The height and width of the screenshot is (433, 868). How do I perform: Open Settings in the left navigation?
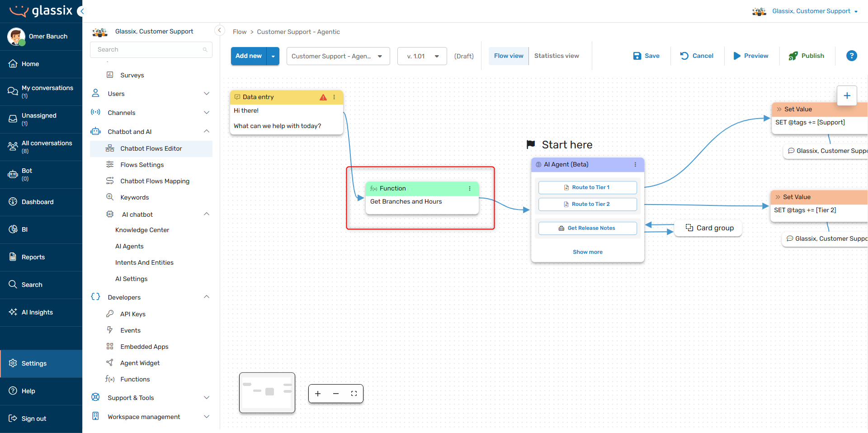[x=41, y=363]
